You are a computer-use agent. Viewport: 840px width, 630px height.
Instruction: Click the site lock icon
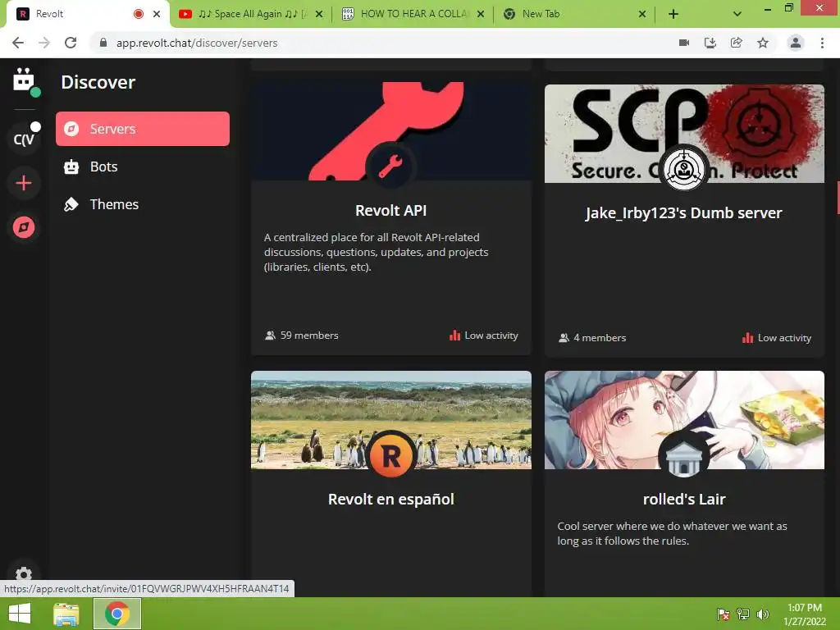tap(103, 43)
